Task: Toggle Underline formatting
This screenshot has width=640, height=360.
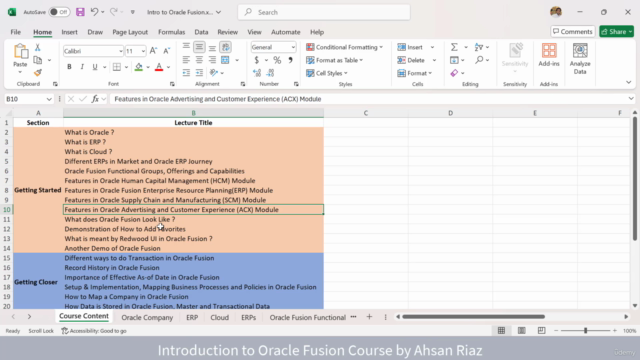Action: [95, 67]
